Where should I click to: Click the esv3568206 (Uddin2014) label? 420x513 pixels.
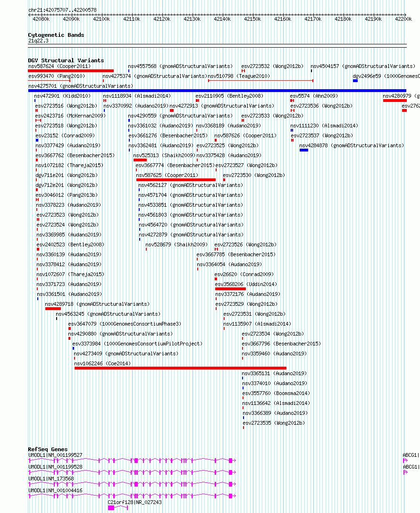tap(246, 284)
